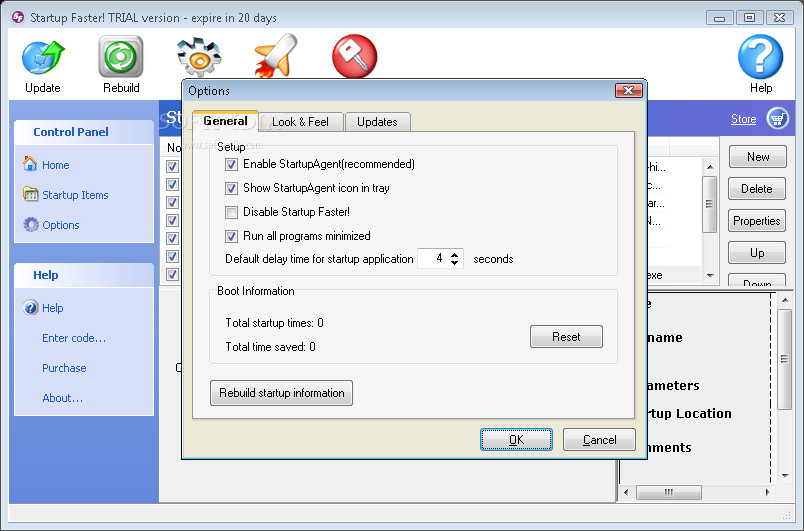
Task: Check Disable Startup Faster! option
Action: coord(231,212)
